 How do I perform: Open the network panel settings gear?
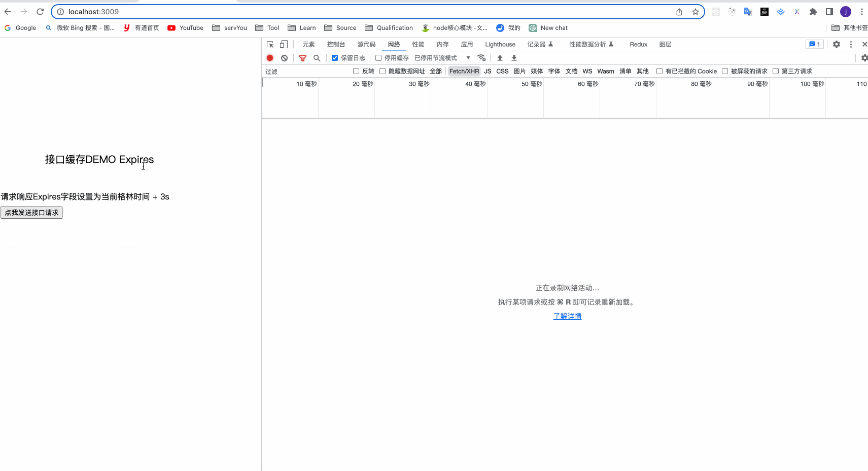[x=864, y=58]
